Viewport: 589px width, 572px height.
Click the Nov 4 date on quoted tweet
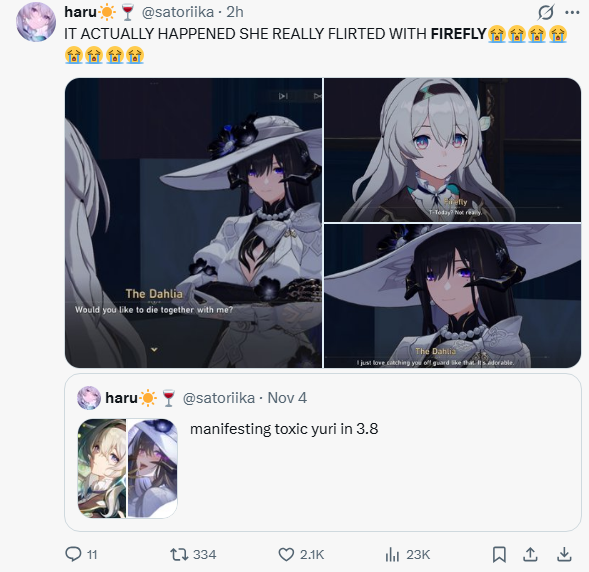[x=287, y=398]
